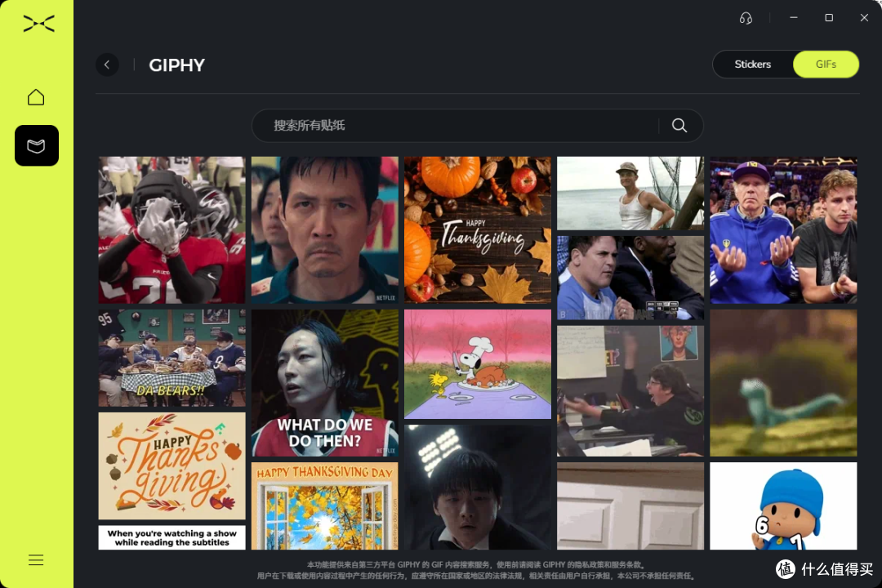Minimize the application window
Image resolution: width=882 pixels, height=588 pixels.
(794, 18)
